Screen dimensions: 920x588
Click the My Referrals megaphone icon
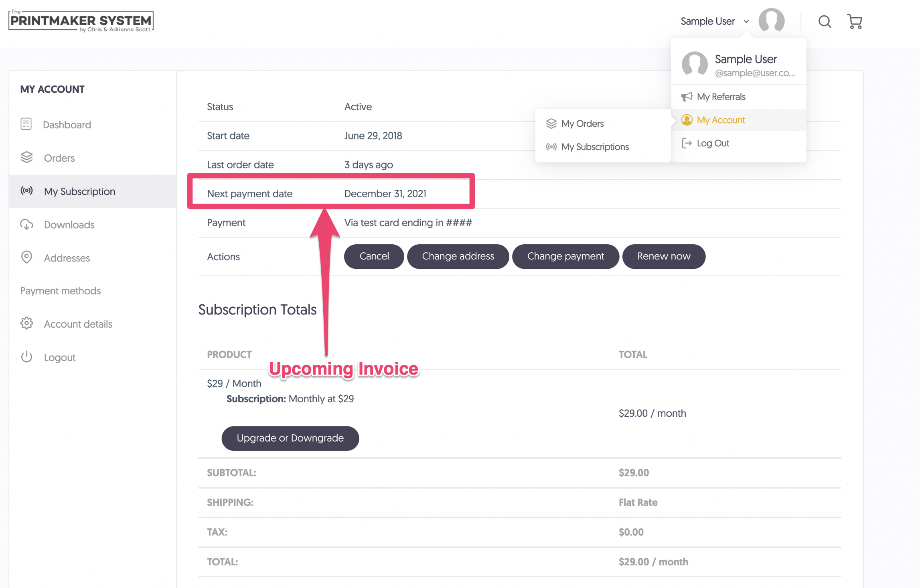[686, 97]
